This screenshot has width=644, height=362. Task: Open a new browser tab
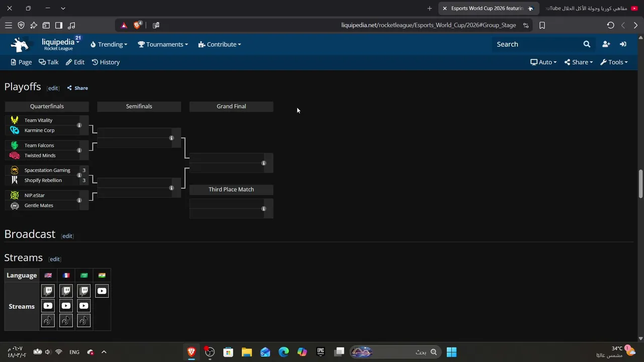429,8
